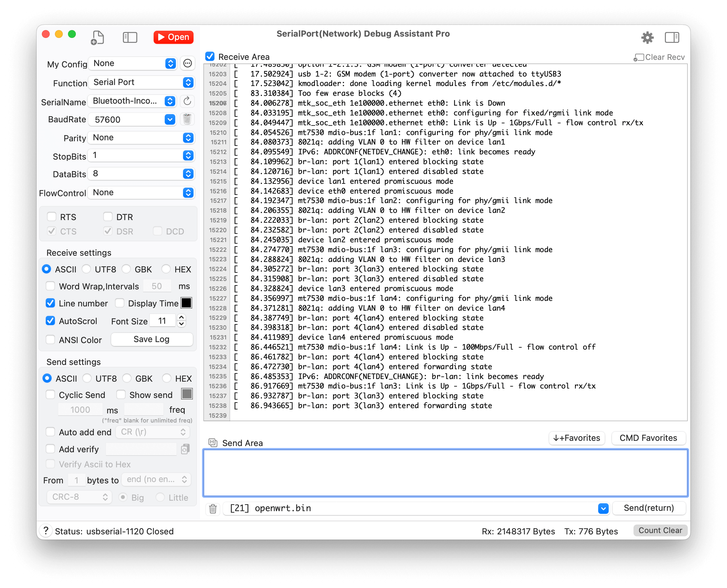727x588 pixels.
Task: Click the cyclic send 1000 ms field
Action: tap(80, 410)
